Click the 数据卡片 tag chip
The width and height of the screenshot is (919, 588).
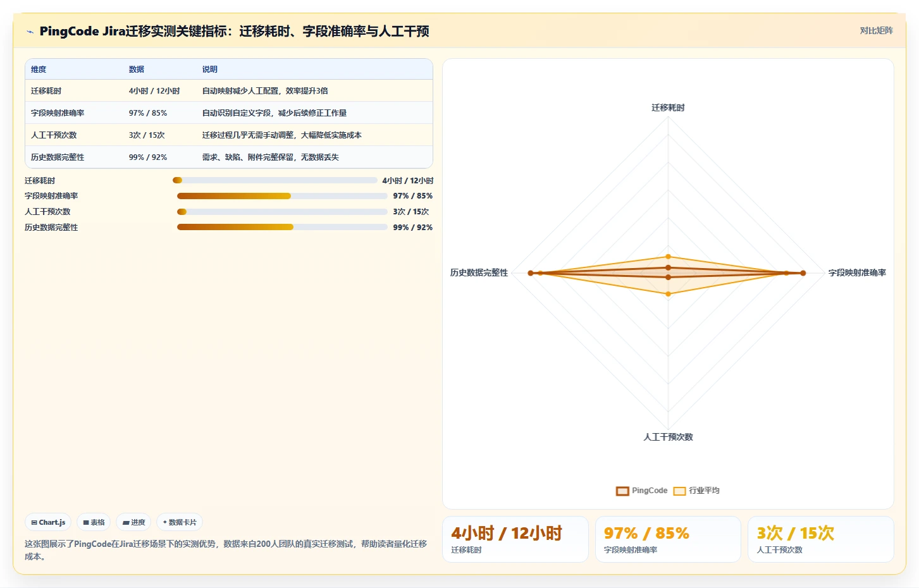180,522
